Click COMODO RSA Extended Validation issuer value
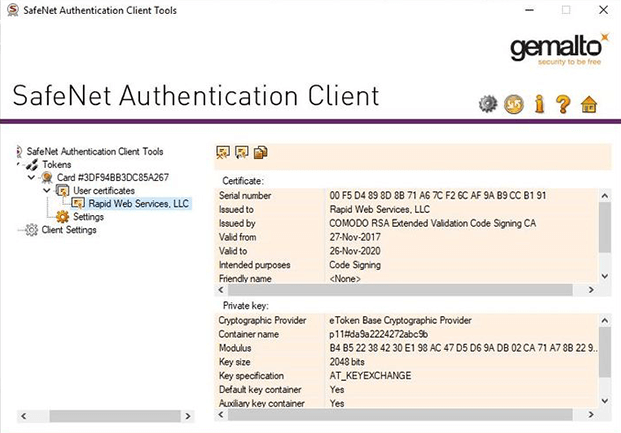 [x=432, y=223]
